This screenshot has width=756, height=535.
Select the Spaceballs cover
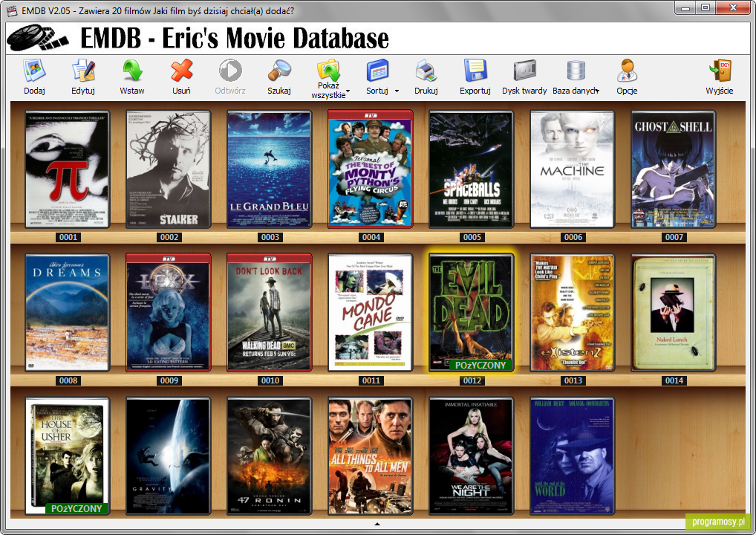point(471,169)
